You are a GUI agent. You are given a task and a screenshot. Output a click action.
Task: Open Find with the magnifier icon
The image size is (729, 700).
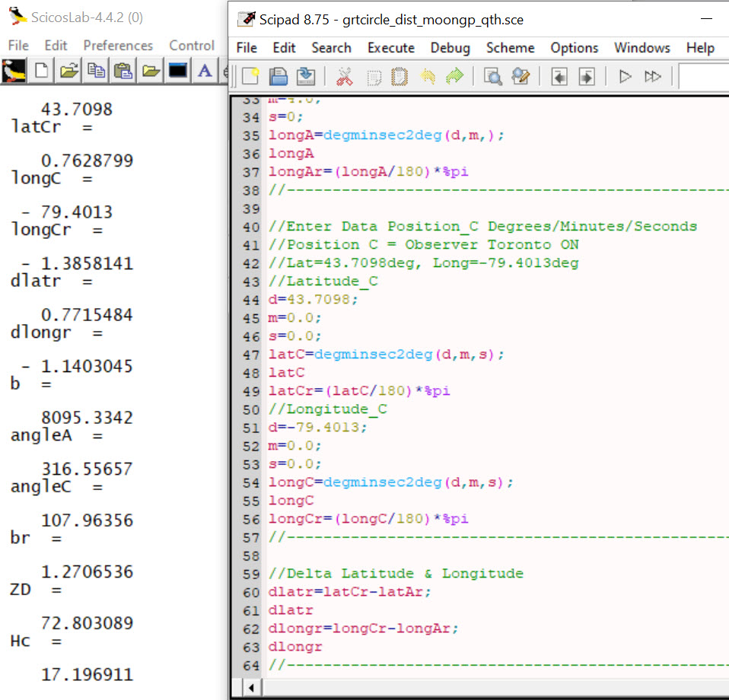tap(493, 77)
